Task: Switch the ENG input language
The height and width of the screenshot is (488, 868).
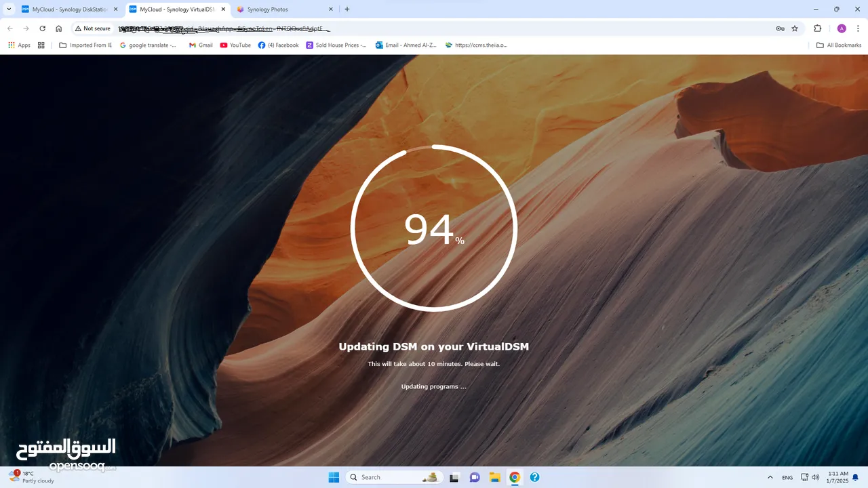Action: pos(787,477)
